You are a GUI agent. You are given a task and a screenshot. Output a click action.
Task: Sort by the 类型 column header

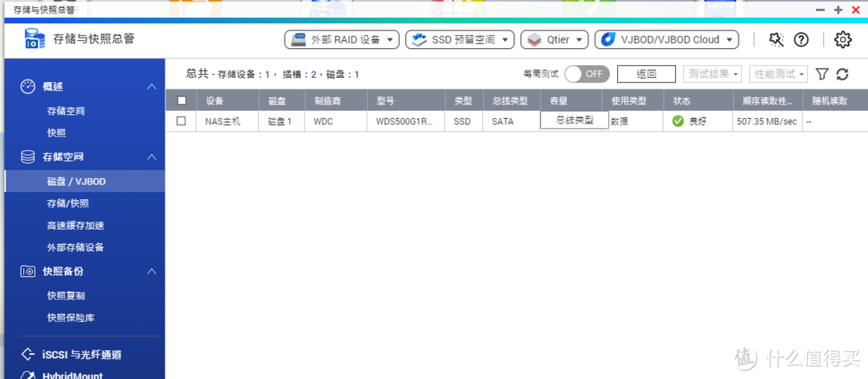[x=464, y=101]
